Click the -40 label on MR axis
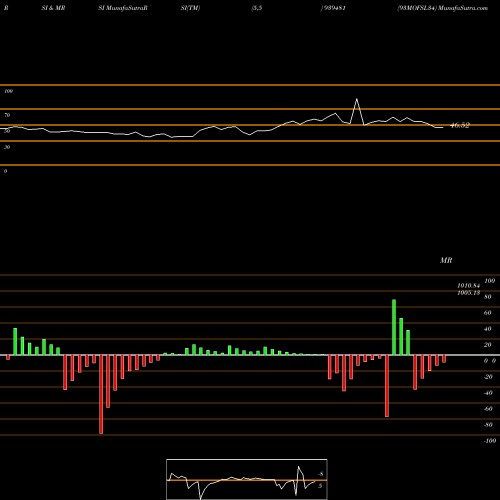This screenshot has height=500, width=500. point(488,393)
